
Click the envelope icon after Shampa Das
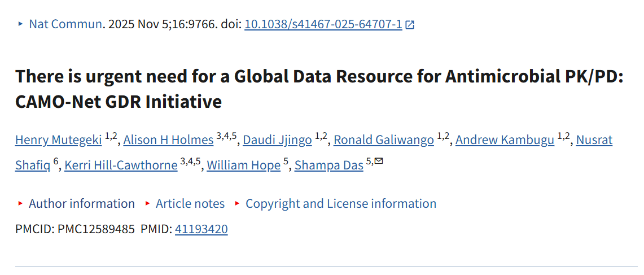tap(379, 161)
